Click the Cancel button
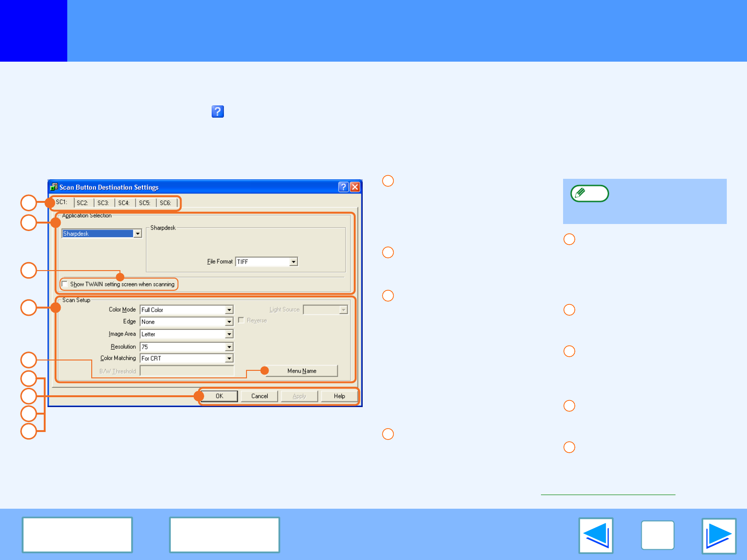The width and height of the screenshot is (747, 560). tap(259, 396)
